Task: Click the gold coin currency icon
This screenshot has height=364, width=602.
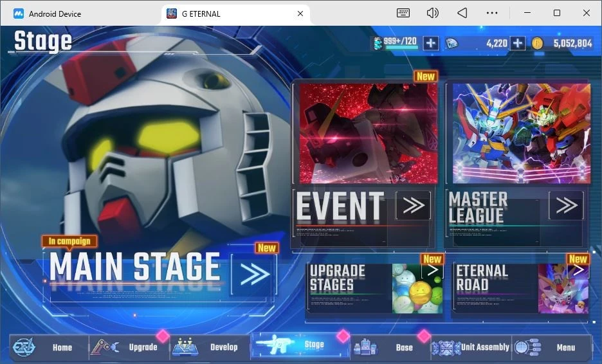Action: point(538,43)
